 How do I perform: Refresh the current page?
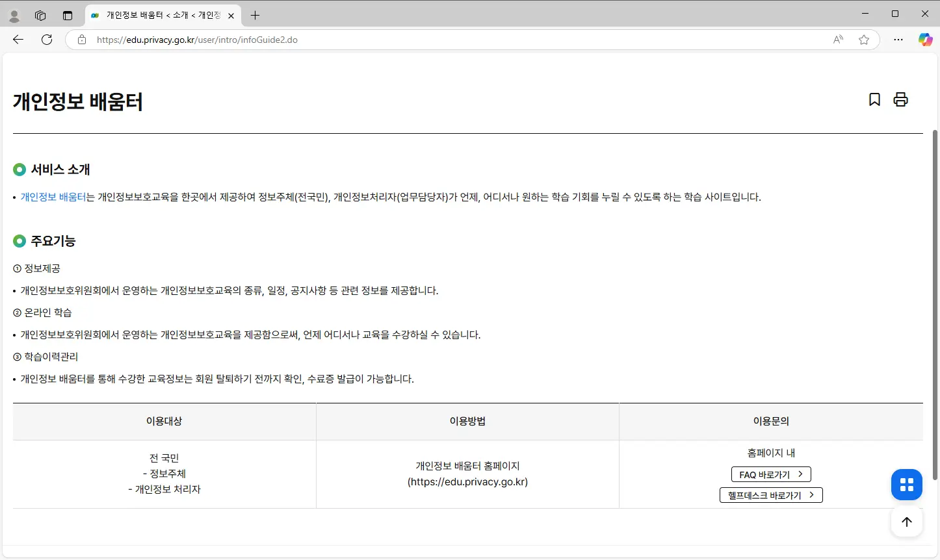pos(46,39)
